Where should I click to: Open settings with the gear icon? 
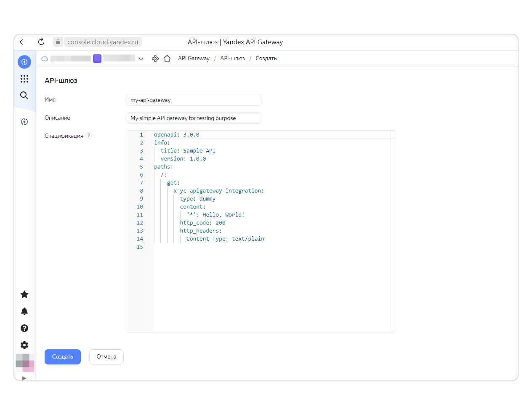(x=24, y=345)
